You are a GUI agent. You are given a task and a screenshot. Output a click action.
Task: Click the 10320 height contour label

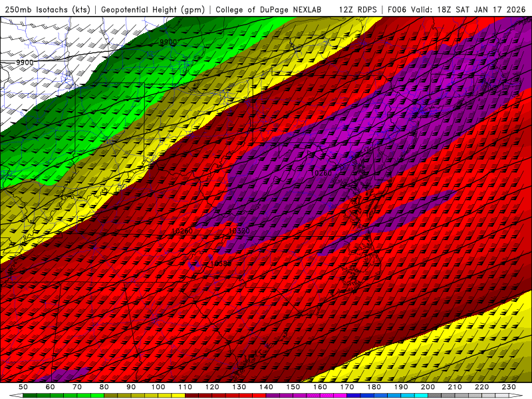[239, 231]
